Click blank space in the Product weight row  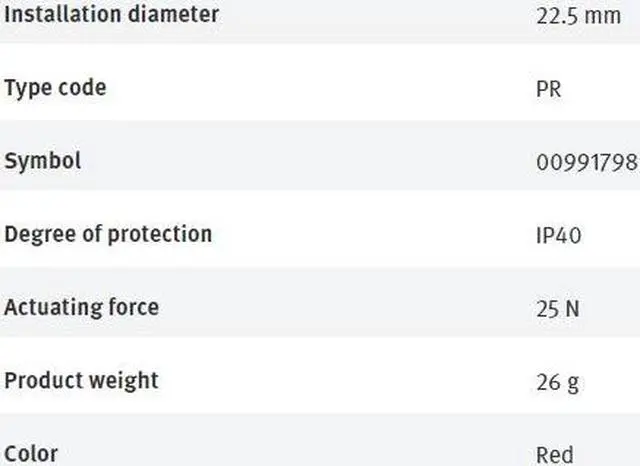click(340, 381)
